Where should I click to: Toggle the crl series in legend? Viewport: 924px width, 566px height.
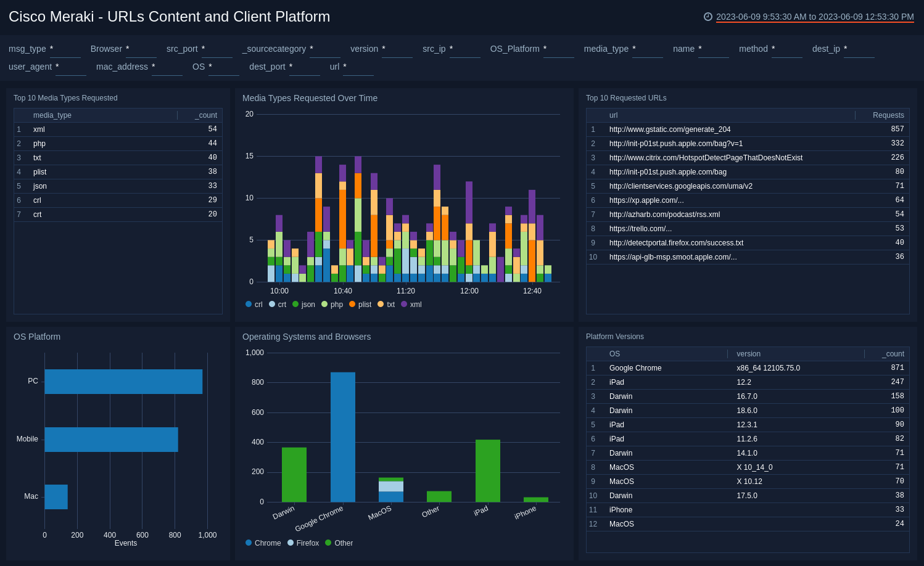(254, 305)
